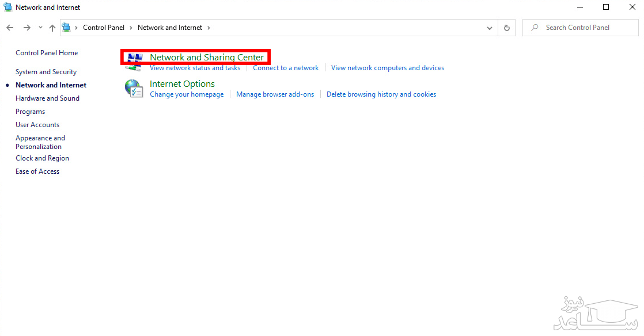Click the Network and Sharing Center icon
644x336 pixels.
coord(134,61)
